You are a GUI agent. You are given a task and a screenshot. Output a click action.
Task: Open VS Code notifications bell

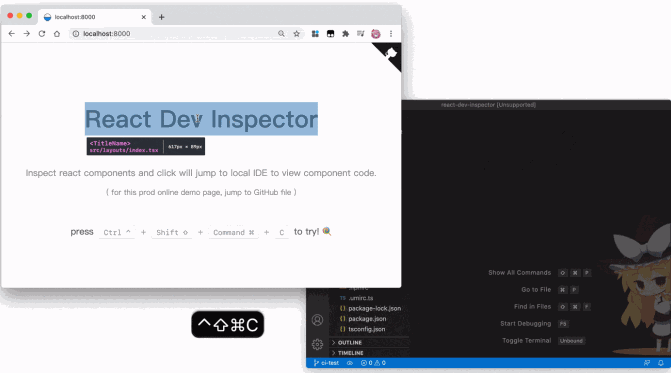[661, 363]
